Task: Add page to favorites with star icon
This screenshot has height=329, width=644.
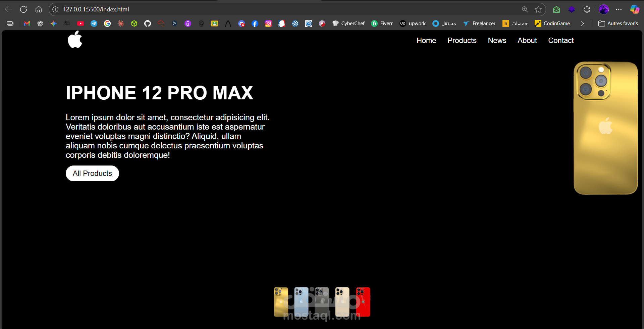Action: coord(538,9)
